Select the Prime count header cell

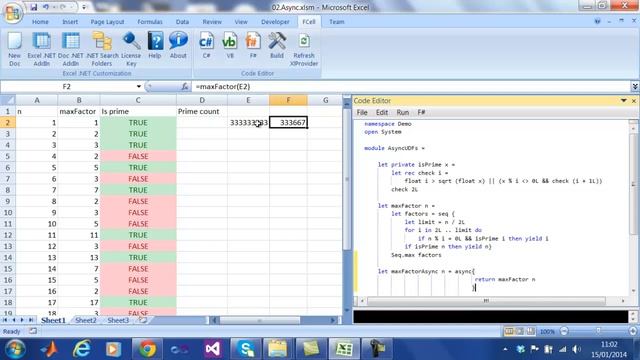click(202, 111)
